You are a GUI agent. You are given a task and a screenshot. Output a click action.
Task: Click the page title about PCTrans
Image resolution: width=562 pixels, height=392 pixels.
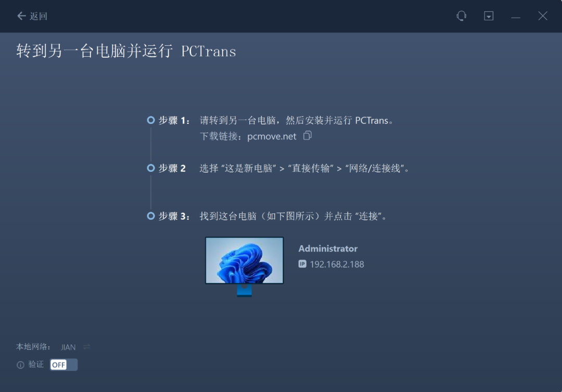click(x=126, y=51)
